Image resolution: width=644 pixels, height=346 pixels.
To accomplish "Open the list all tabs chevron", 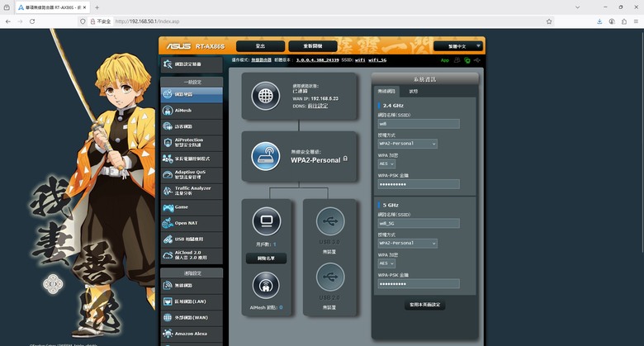I will pos(577,7).
